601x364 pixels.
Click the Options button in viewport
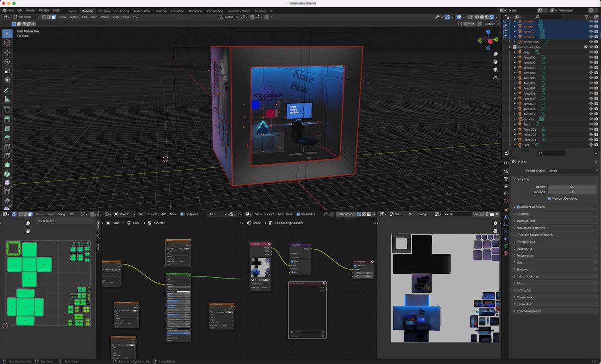coord(491,24)
